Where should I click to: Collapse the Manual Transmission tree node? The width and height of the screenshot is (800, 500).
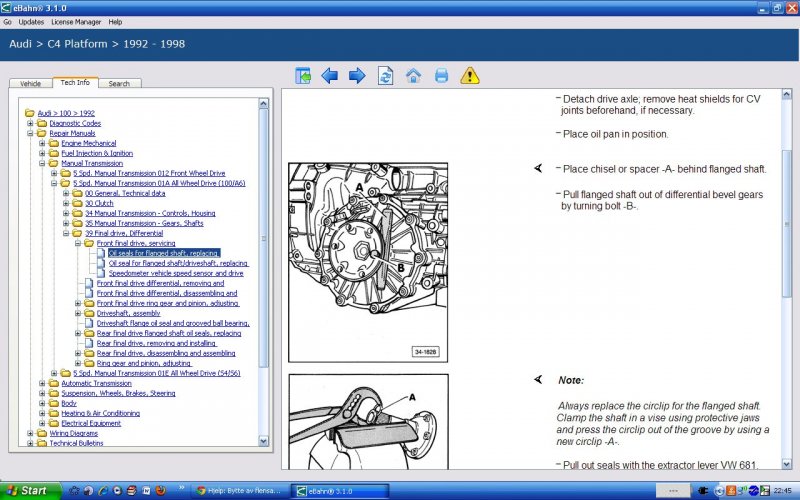click(42, 163)
